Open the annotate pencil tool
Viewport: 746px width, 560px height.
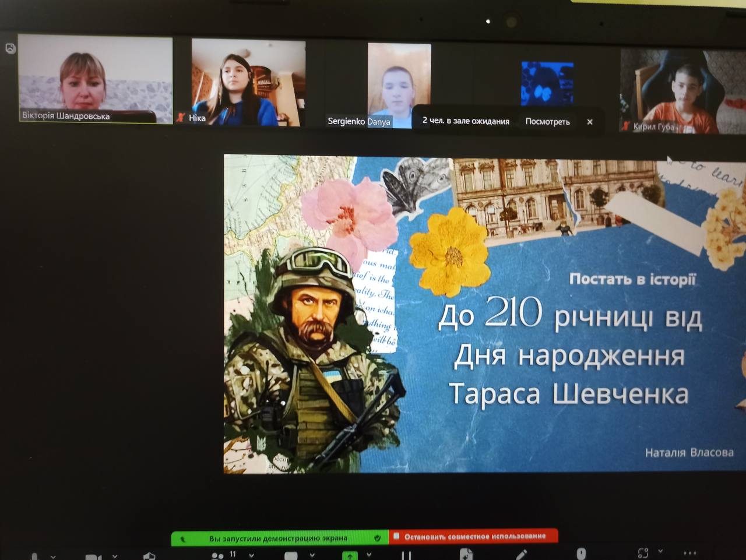[522, 554]
